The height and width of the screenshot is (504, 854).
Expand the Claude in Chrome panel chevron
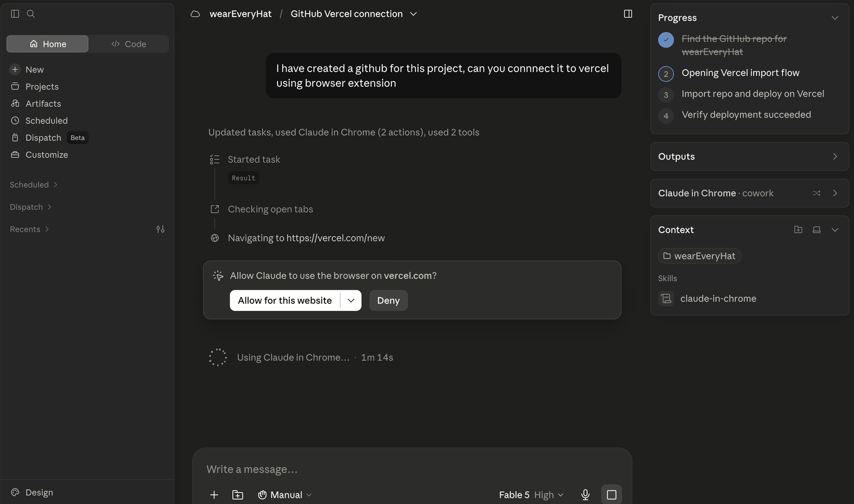coord(835,193)
